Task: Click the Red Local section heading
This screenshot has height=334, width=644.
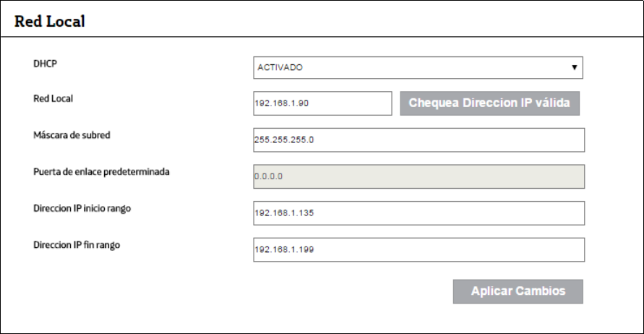Action: (50, 22)
